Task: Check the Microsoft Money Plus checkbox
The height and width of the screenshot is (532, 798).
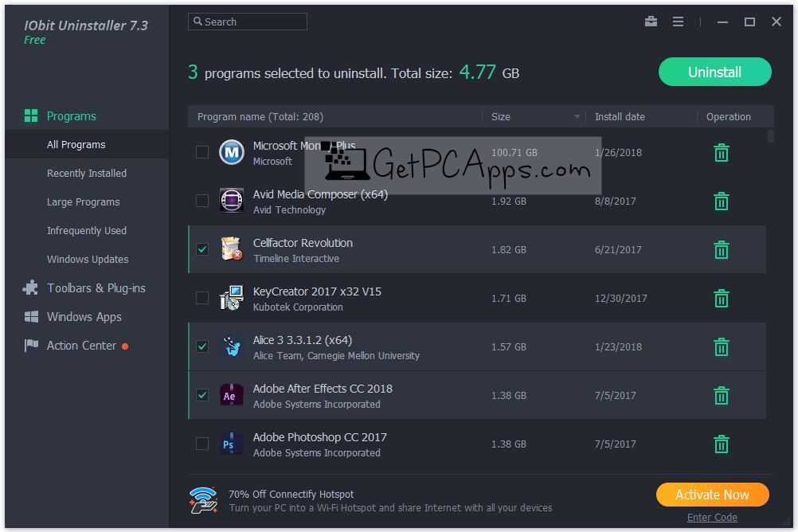Action: [x=202, y=151]
